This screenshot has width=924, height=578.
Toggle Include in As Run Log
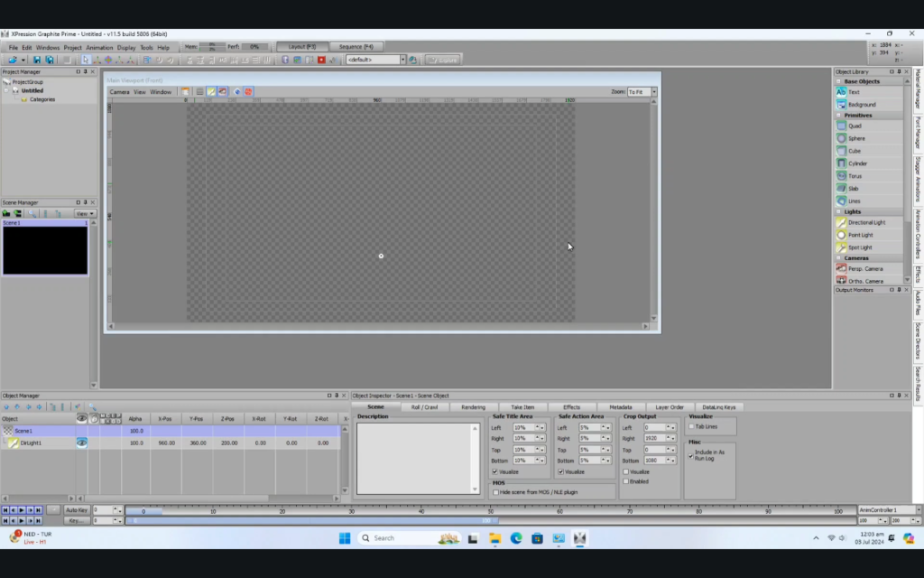click(691, 456)
